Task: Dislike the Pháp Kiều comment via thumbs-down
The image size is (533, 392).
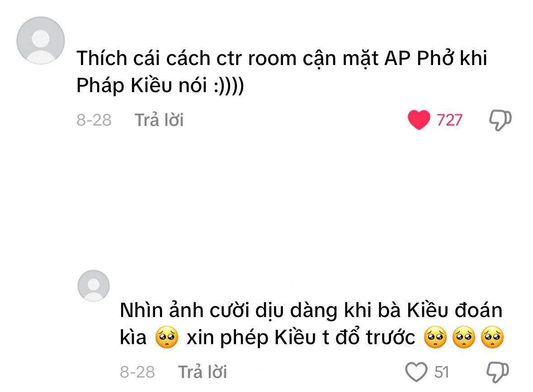Action: (500, 120)
